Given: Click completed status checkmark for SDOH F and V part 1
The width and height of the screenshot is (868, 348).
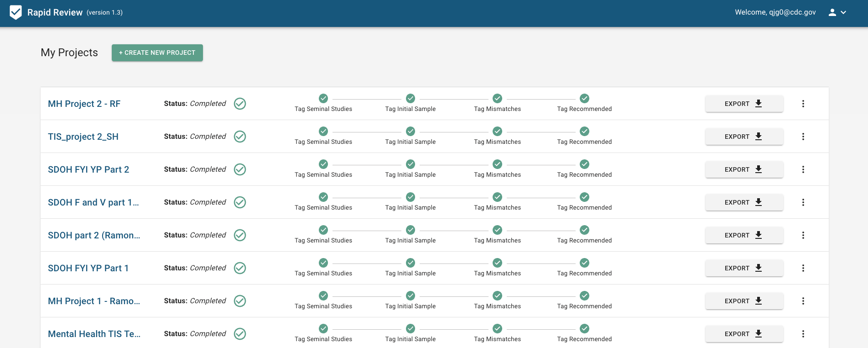Looking at the screenshot, I should click(x=240, y=202).
